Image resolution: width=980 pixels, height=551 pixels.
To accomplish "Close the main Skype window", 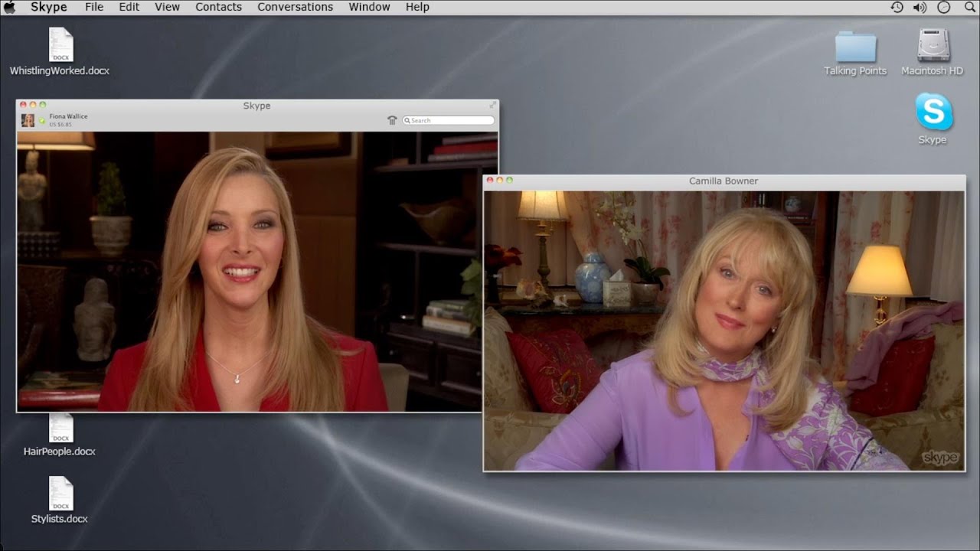I will coord(23,105).
